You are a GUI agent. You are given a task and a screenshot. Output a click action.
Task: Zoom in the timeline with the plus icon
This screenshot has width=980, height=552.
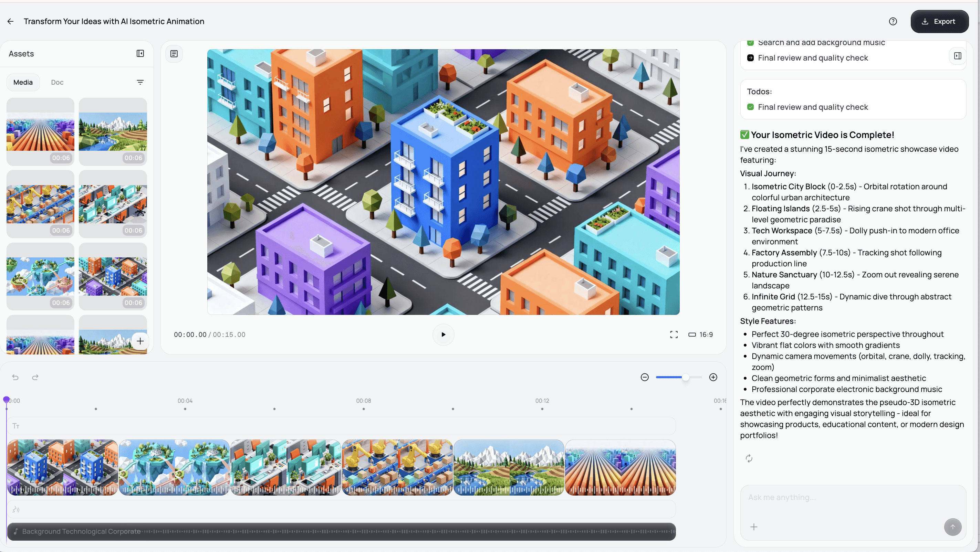pyautogui.click(x=713, y=377)
